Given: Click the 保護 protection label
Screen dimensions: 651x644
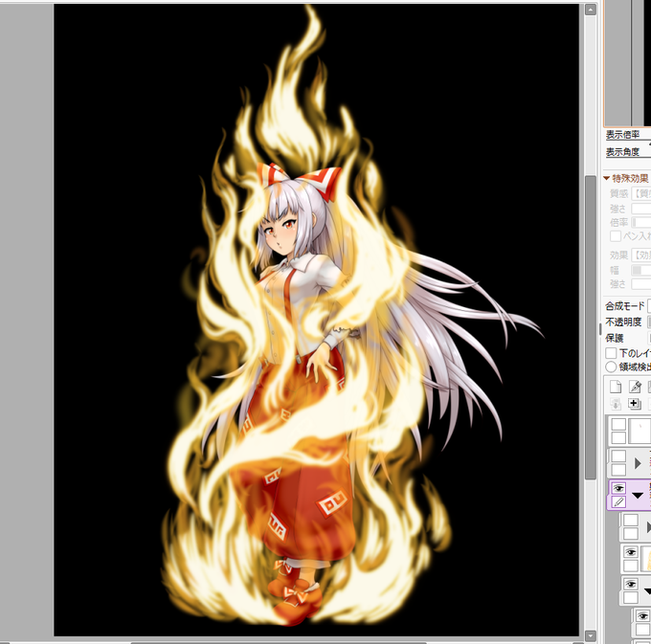Looking at the screenshot, I should tap(614, 338).
